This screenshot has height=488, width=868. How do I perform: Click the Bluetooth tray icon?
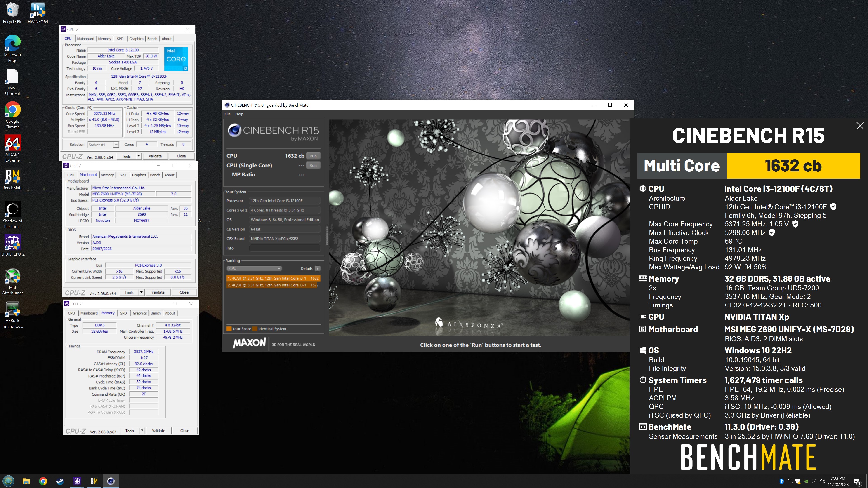click(781, 481)
